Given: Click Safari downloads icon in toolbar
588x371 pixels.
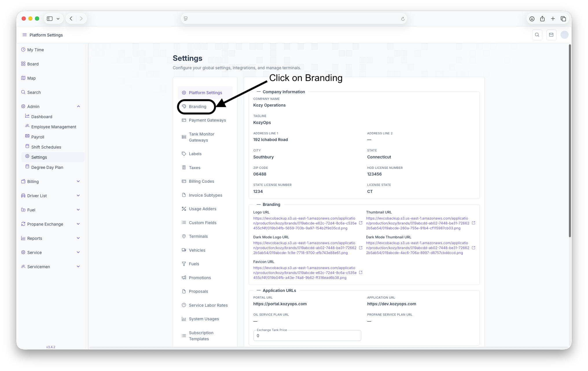Looking at the screenshot, I should [x=532, y=19].
